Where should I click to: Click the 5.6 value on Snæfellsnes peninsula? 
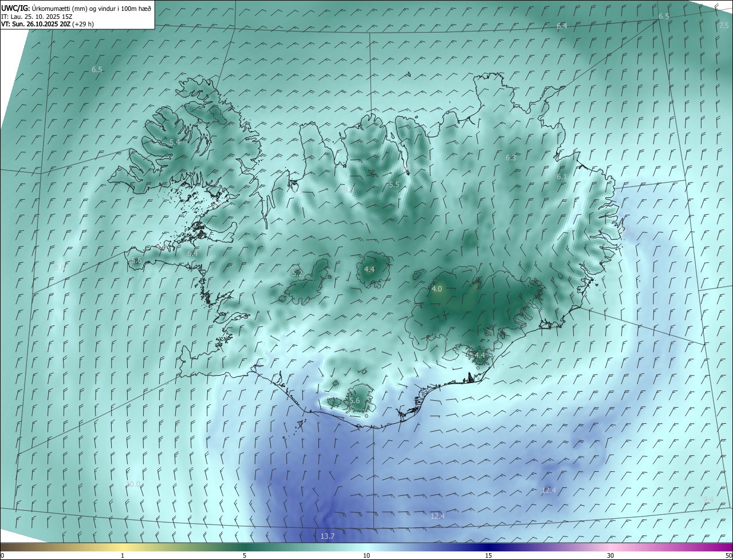136,261
